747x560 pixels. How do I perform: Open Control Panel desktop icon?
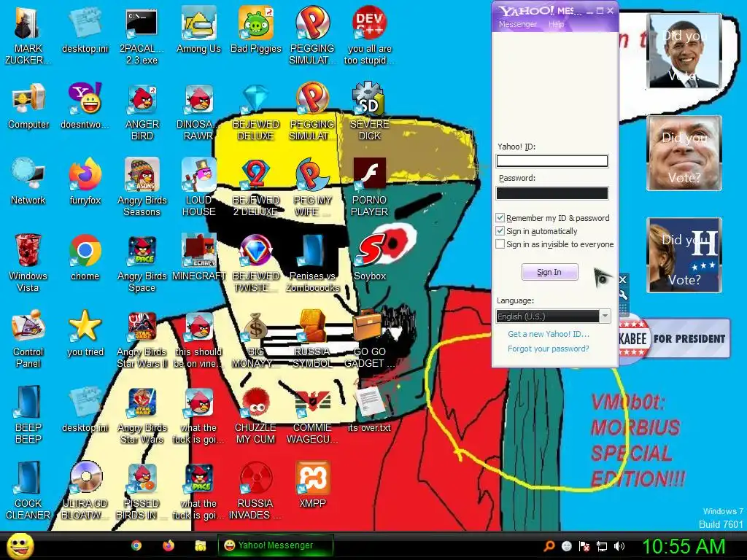click(x=28, y=338)
